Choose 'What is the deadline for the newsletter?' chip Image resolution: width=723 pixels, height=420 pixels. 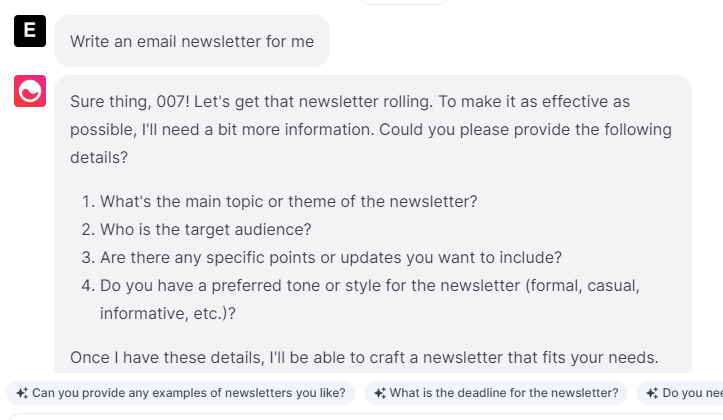click(503, 393)
